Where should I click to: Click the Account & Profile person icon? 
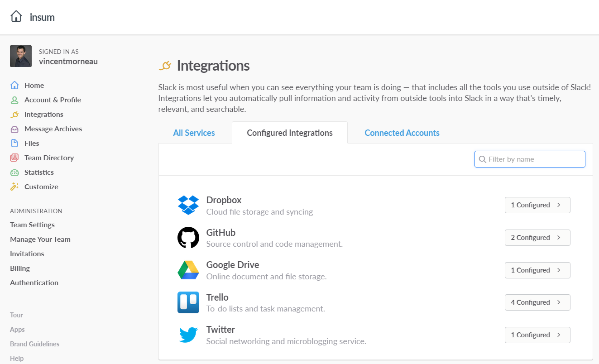click(15, 100)
